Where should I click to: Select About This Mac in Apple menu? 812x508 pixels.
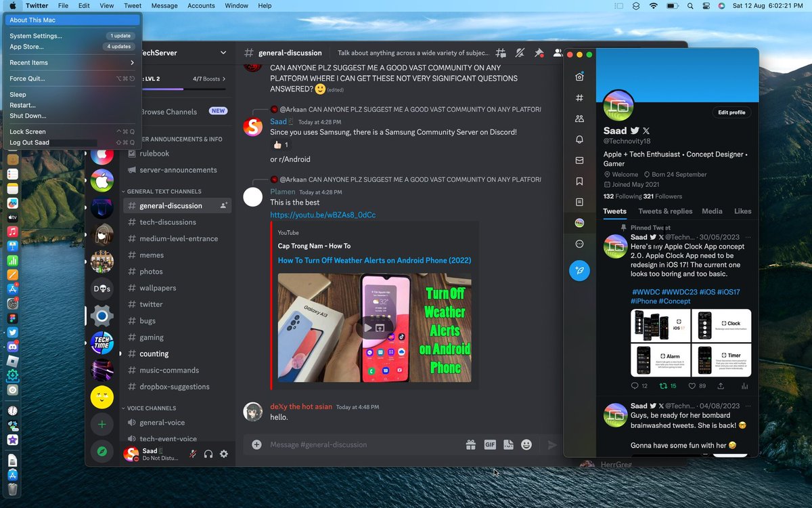(x=73, y=20)
